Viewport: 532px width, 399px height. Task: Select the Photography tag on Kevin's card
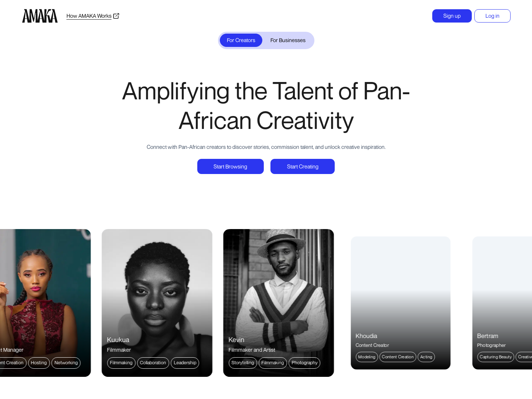tap(304, 363)
